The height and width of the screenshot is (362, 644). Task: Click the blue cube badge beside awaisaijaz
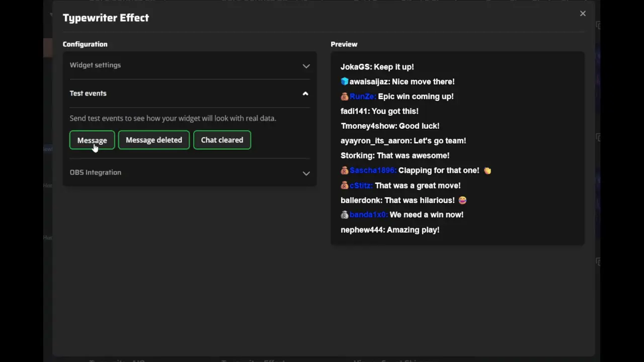coord(344,81)
